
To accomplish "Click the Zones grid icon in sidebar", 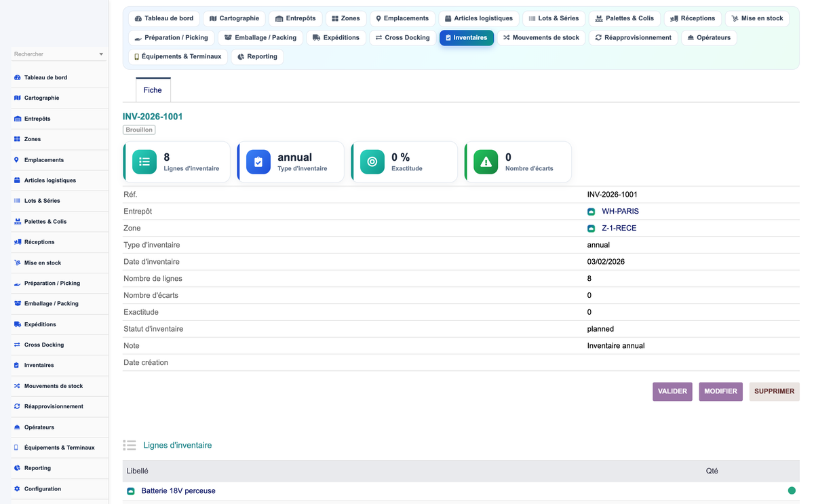I will point(18,139).
